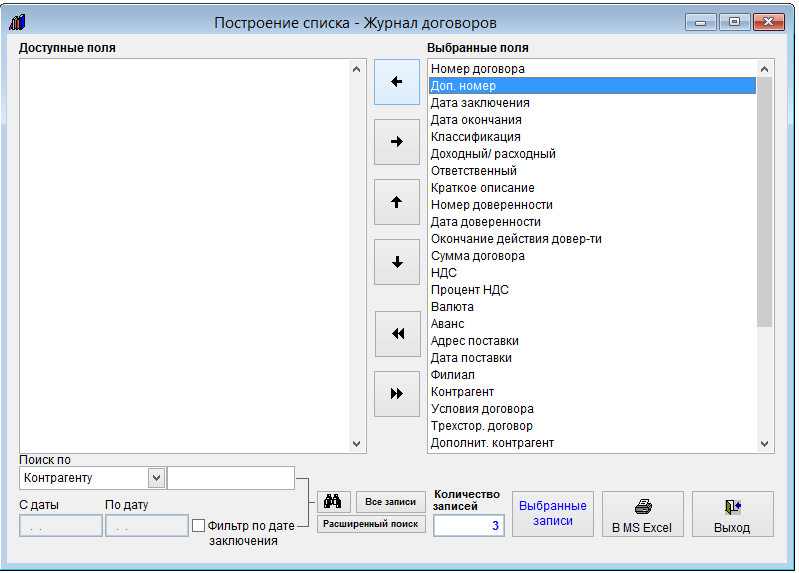
Task: Select Ответственный field row
Action: point(592,171)
